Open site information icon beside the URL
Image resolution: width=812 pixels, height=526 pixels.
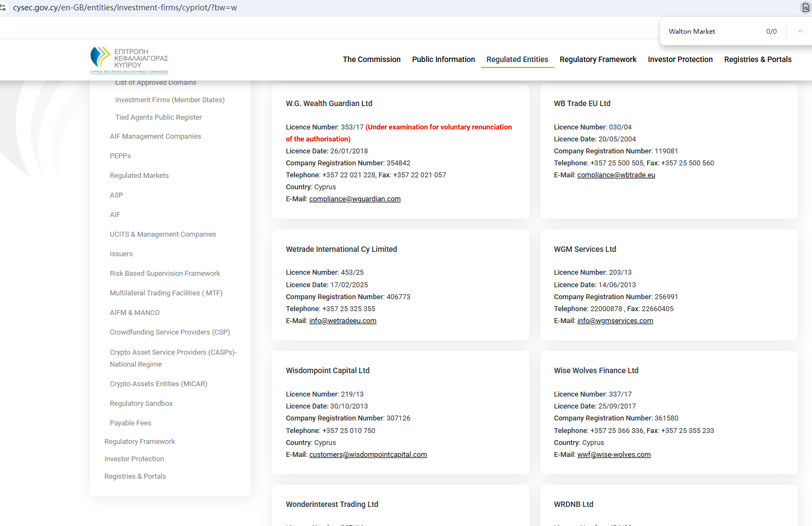pos(3,8)
